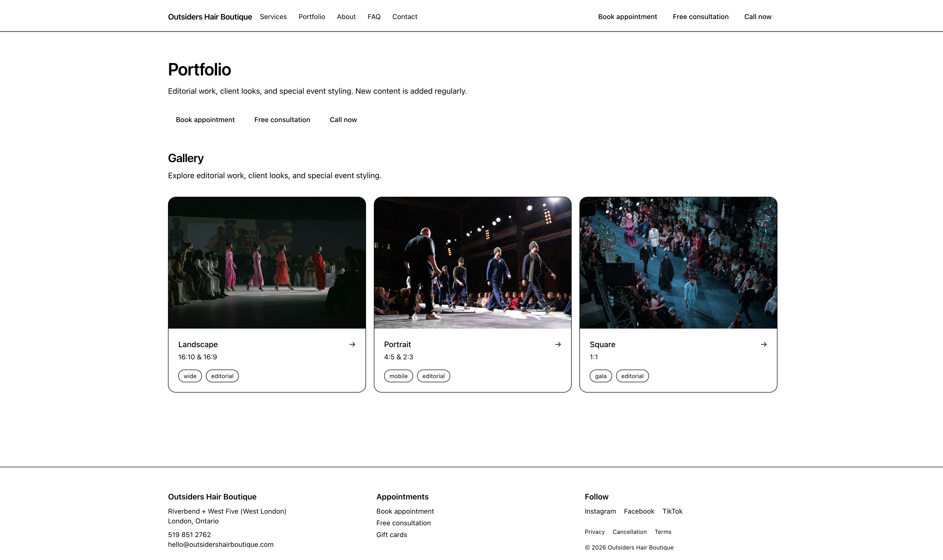This screenshot has width=943, height=560.
Task: Open the Services page from the navigation
Action: [273, 17]
